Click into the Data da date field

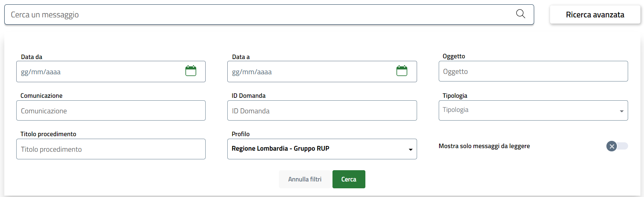[x=98, y=72]
